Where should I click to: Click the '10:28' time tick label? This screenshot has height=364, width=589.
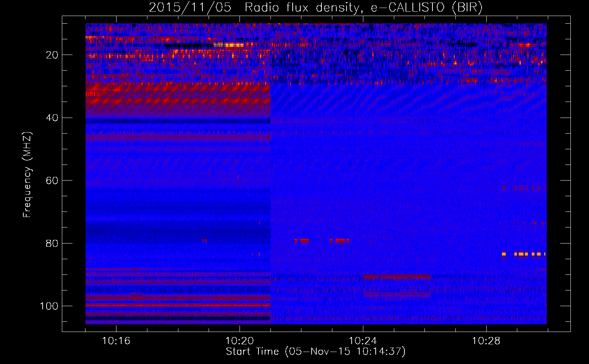pyautogui.click(x=486, y=341)
